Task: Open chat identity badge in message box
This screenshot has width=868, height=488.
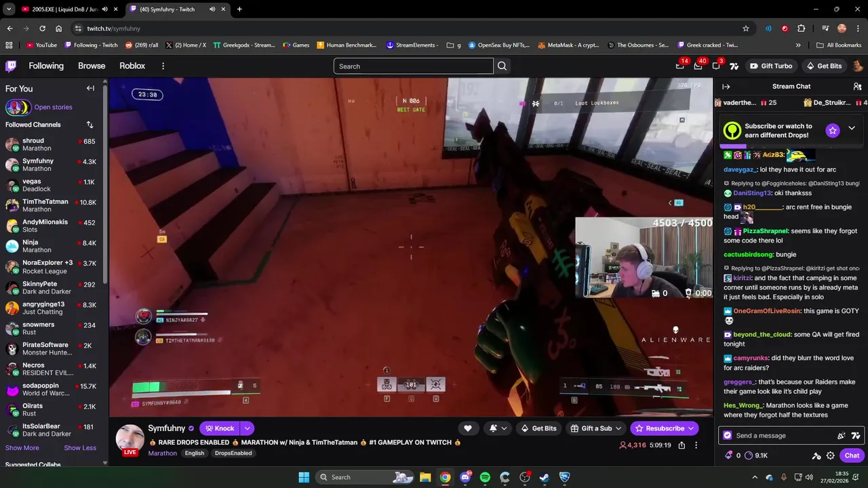Action: [728, 436]
